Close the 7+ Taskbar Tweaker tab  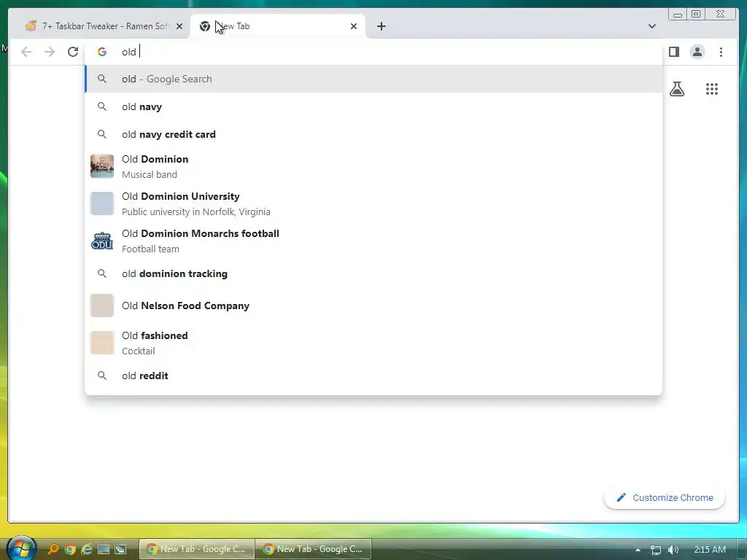pos(179,26)
